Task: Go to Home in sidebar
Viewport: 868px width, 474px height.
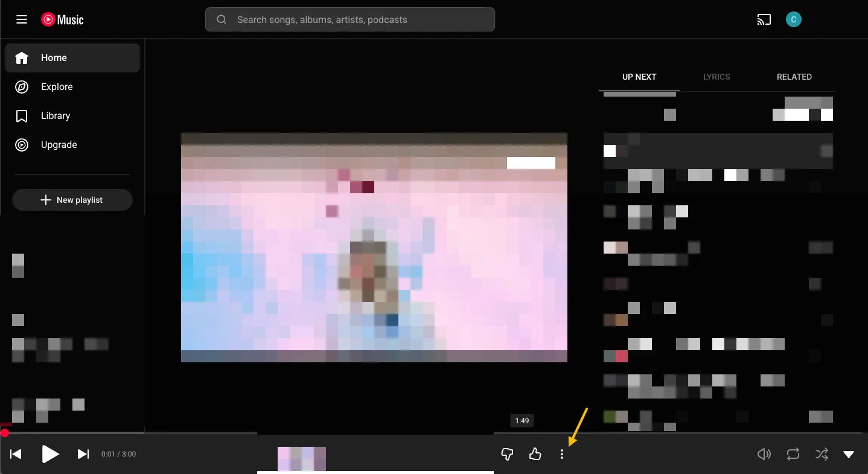Action: [72, 58]
